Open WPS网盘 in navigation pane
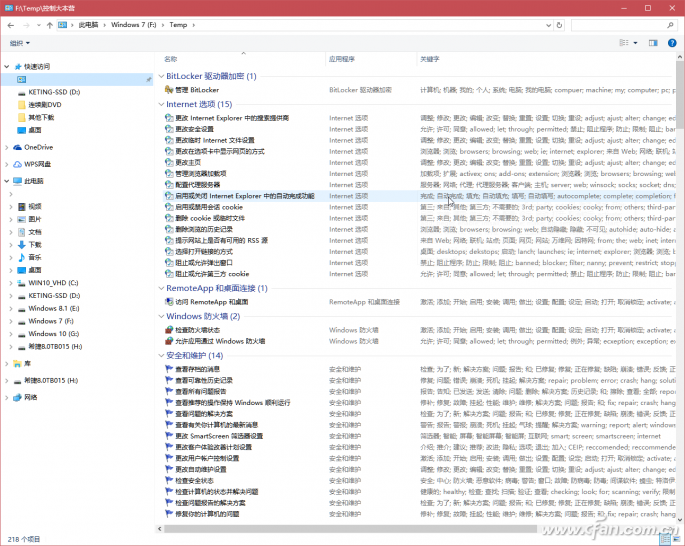685x546 pixels. [32, 164]
